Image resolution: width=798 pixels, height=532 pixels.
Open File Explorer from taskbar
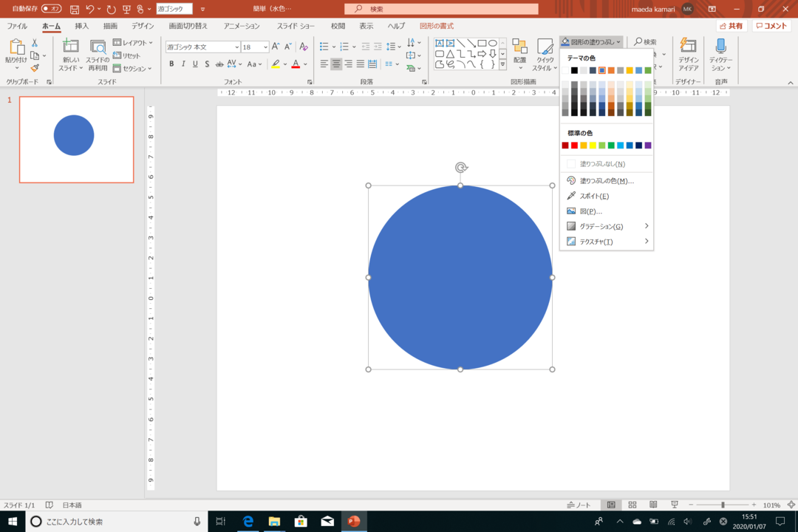tap(274, 522)
